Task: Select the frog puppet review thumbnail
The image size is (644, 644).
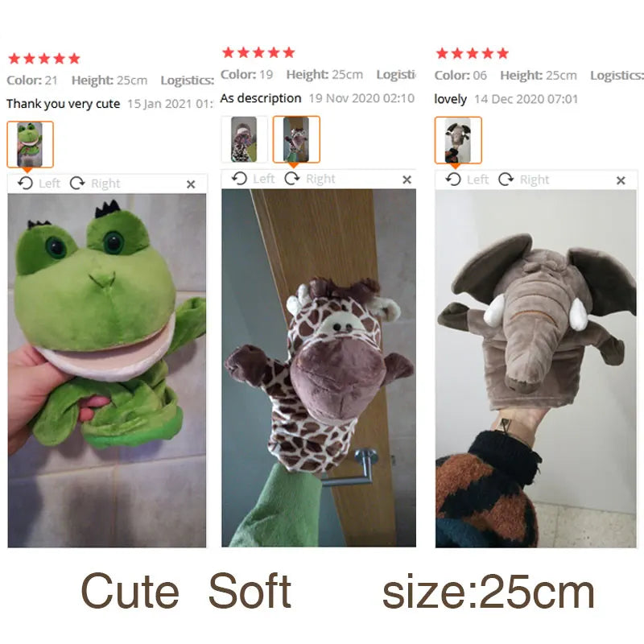Action: click(x=30, y=145)
